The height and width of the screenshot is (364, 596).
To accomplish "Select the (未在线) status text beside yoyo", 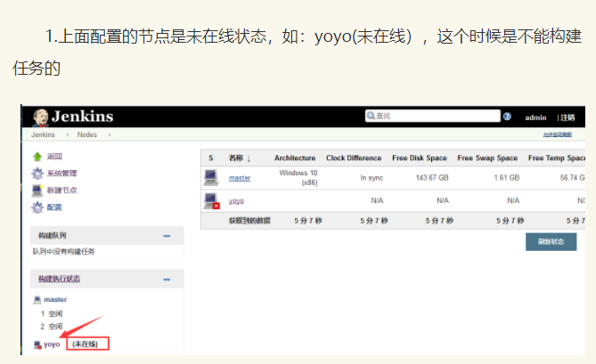I will [x=86, y=344].
